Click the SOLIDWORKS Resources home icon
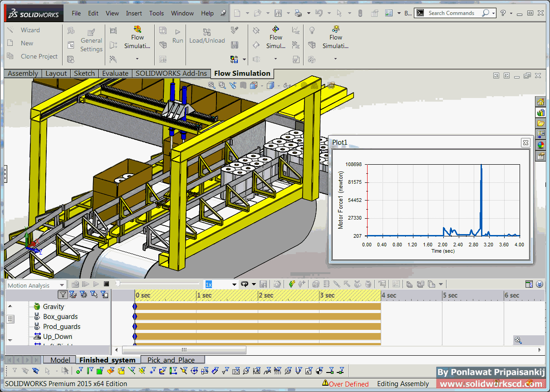 point(540,102)
